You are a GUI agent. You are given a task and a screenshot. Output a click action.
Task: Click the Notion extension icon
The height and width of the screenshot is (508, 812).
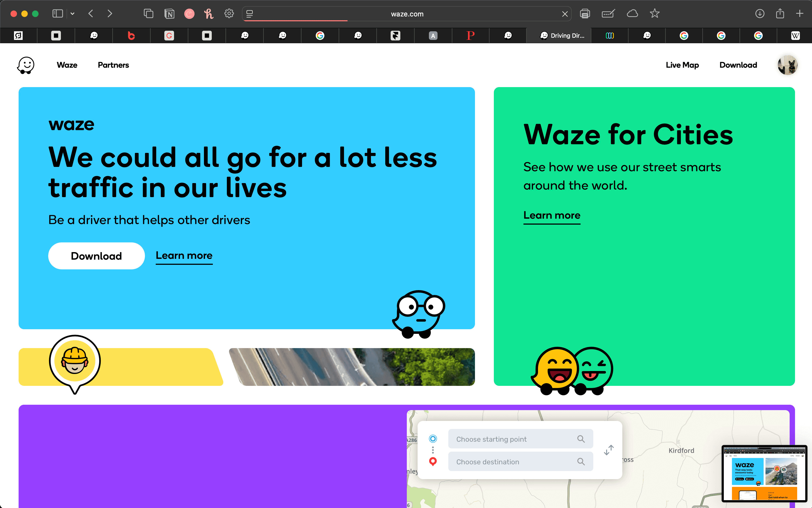169,14
